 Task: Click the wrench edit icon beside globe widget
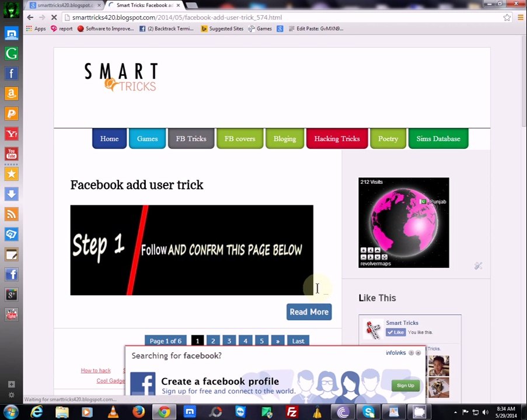pyautogui.click(x=478, y=266)
